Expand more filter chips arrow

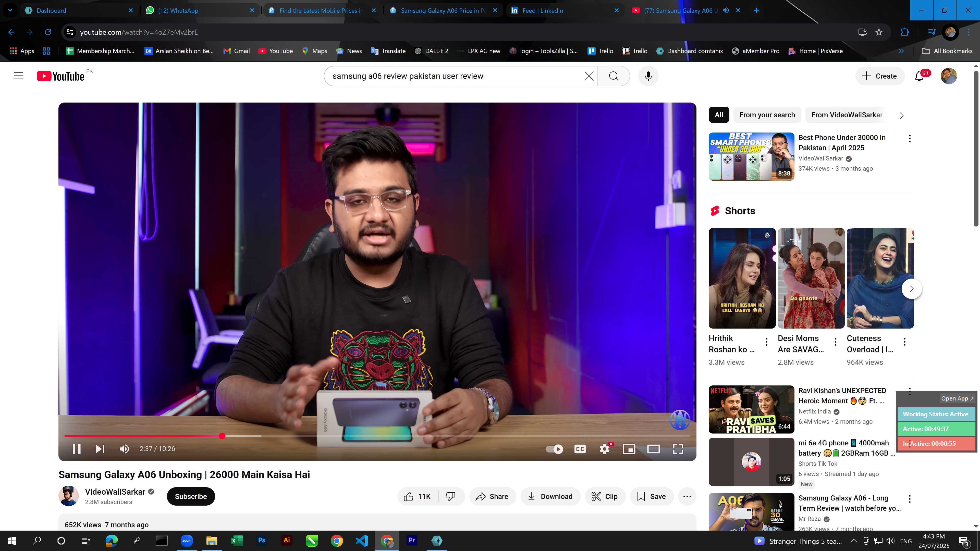click(x=901, y=115)
